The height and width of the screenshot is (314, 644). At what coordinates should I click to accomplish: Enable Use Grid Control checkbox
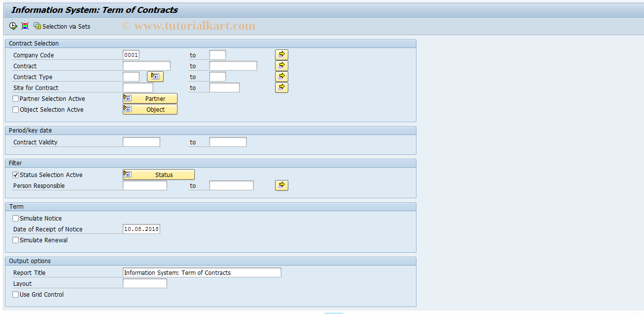click(x=16, y=295)
